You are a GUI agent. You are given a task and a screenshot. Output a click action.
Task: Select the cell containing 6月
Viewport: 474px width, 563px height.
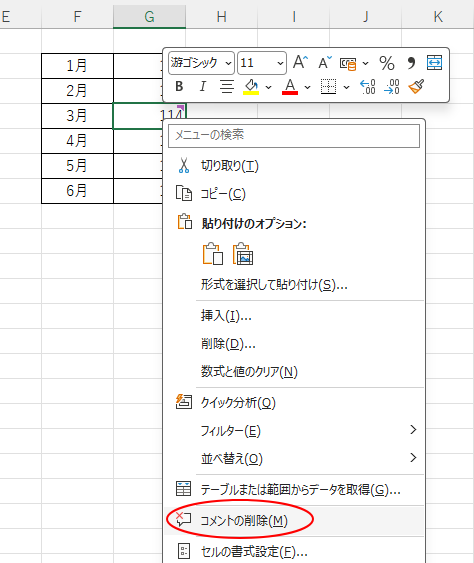pyautogui.click(x=77, y=191)
